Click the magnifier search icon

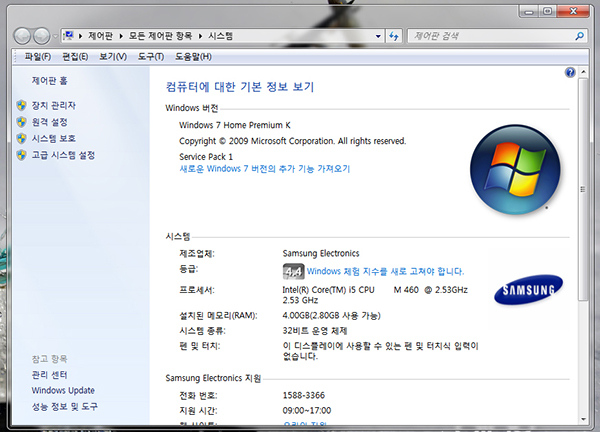coord(579,36)
